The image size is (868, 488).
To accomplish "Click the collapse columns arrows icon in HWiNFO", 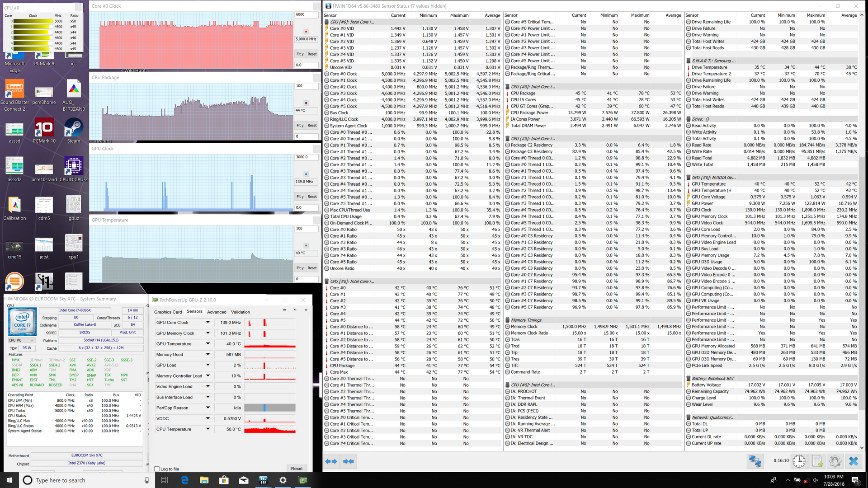I will point(348,461).
